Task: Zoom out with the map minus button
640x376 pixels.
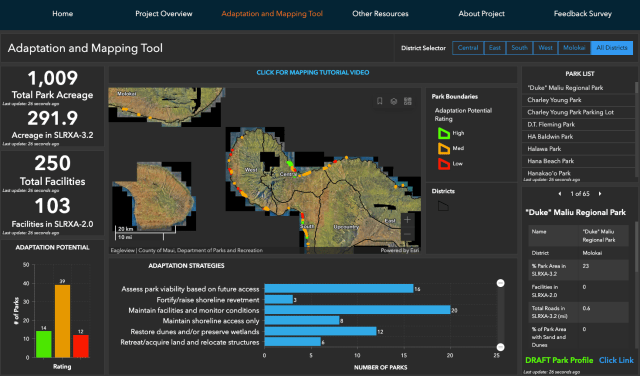Action: click(x=407, y=234)
